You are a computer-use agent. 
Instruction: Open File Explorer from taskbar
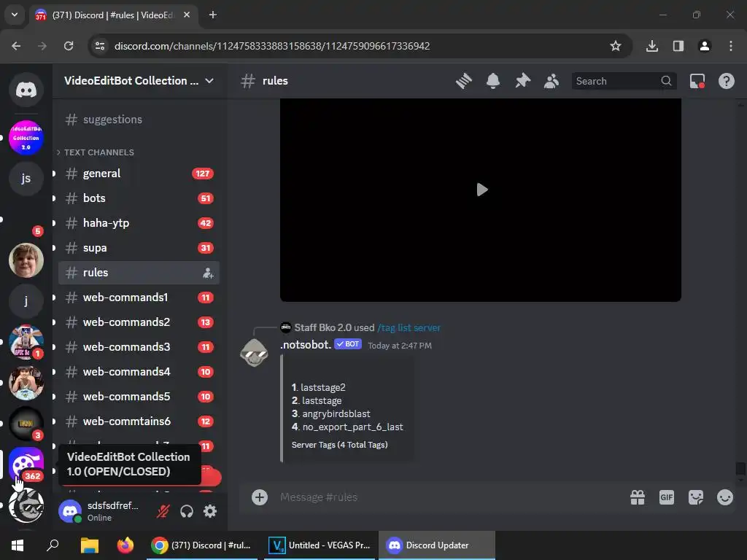tap(89, 545)
